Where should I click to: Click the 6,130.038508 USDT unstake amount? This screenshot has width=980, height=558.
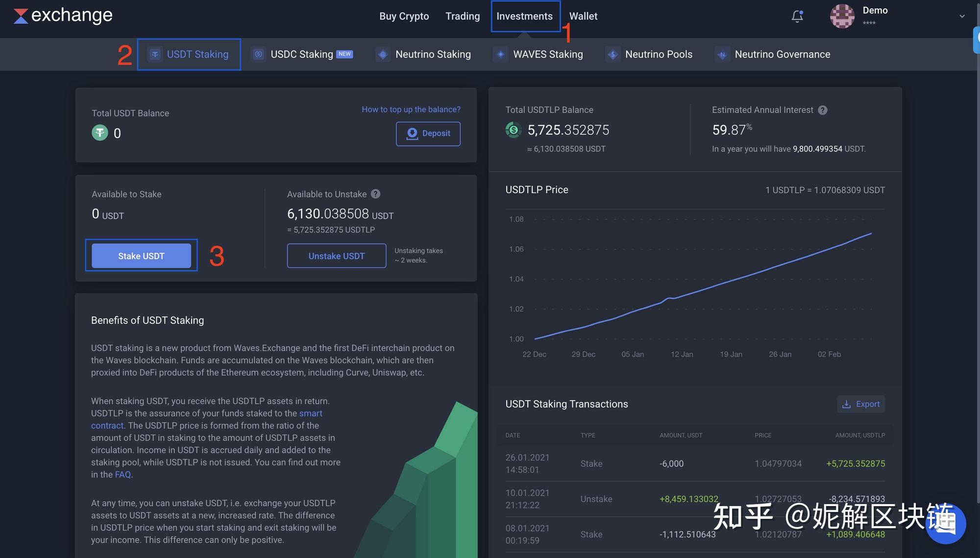pos(340,214)
